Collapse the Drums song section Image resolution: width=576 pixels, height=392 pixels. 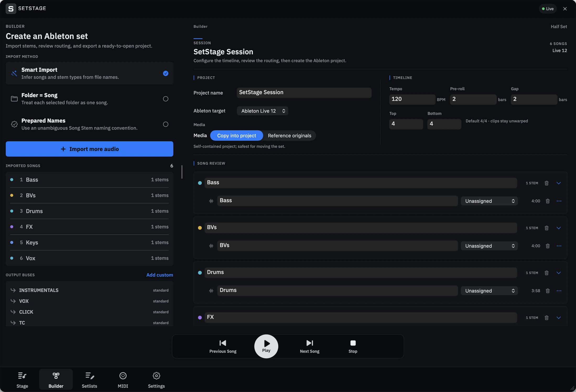pos(558,273)
